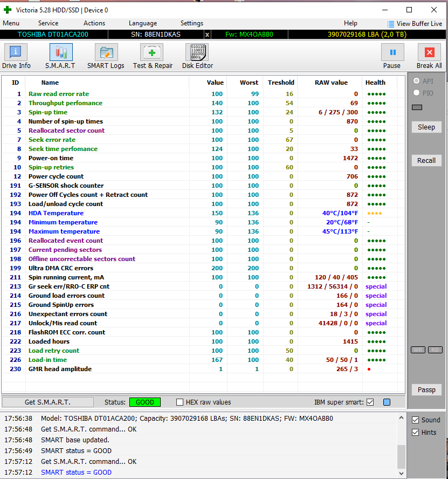Image resolution: width=448 pixels, height=479 pixels.
Task: Select the Reallocated sector count row
Action: (x=66, y=131)
